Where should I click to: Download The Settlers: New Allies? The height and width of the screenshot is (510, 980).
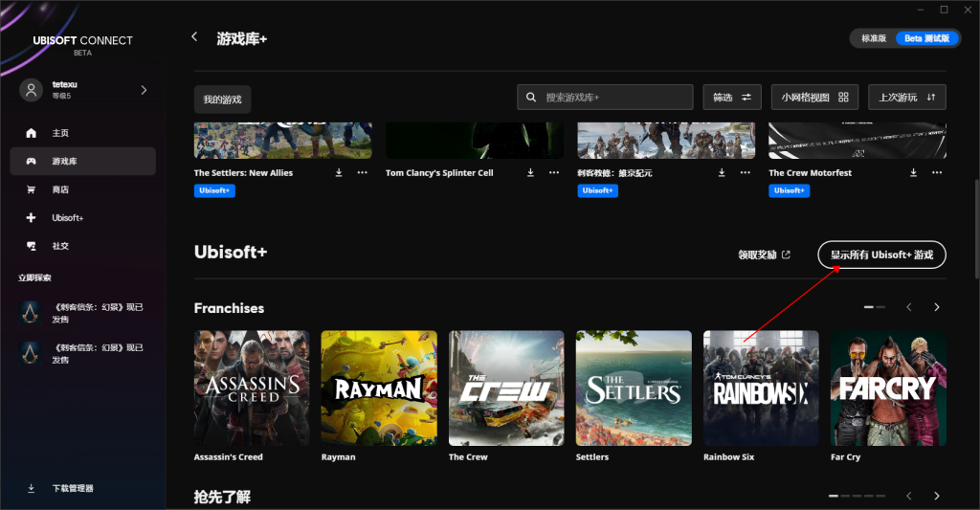339,172
